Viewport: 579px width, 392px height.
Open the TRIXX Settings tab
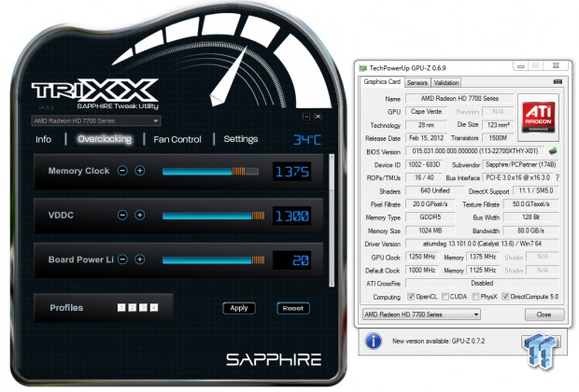tap(241, 139)
